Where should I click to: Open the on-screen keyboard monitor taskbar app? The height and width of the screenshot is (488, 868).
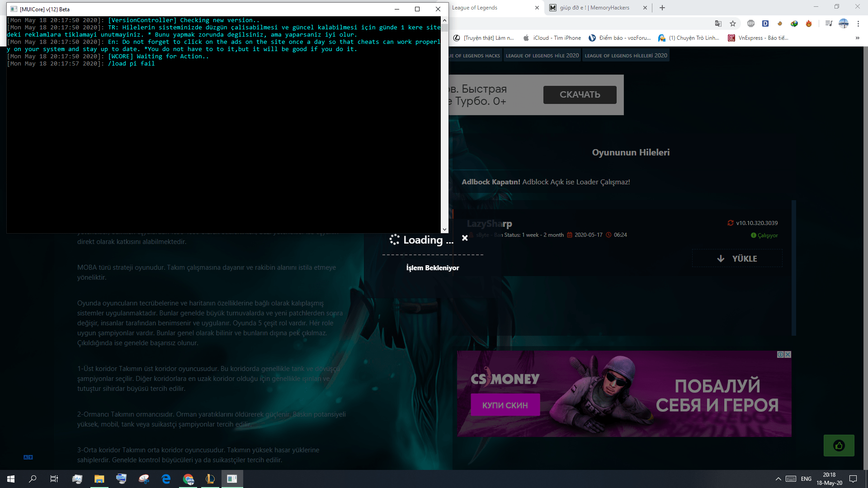click(x=122, y=479)
